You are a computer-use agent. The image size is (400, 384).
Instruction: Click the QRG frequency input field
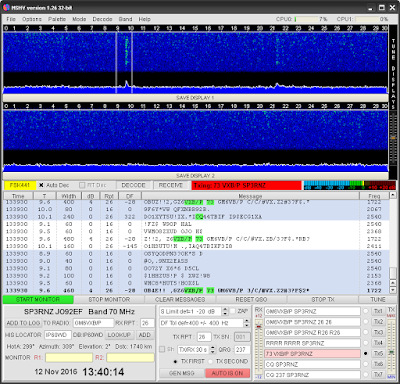point(242,350)
